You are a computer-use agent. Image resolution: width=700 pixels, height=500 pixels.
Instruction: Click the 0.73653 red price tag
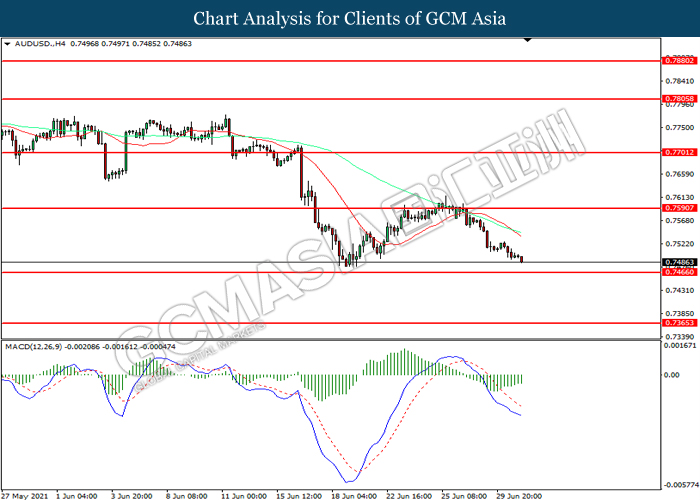pos(678,323)
